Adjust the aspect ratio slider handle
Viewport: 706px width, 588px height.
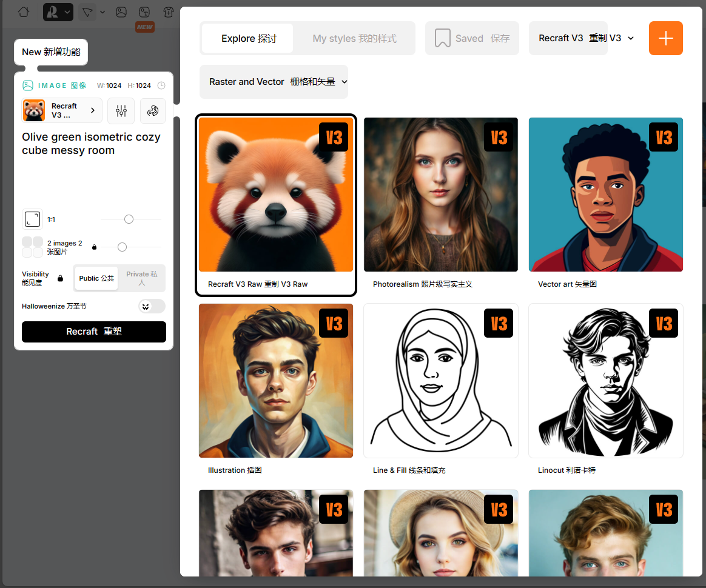[129, 219]
